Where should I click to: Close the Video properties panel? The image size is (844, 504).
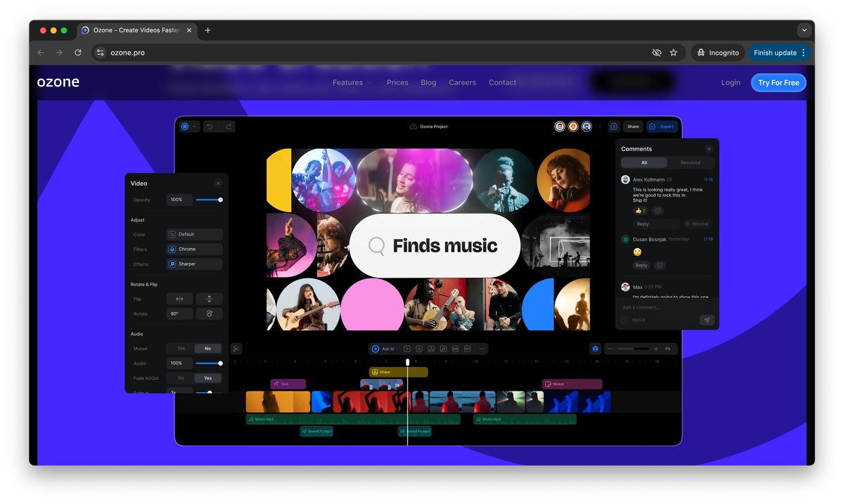(218, 183)
